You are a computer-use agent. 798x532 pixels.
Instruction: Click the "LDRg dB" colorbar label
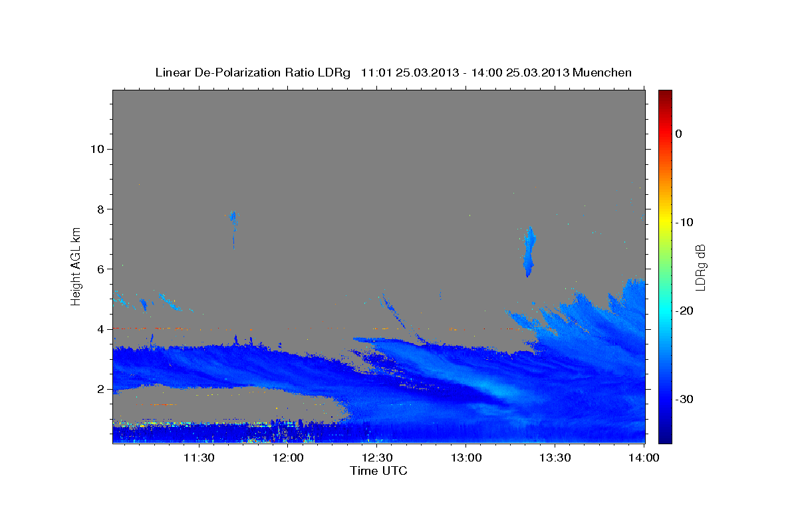700,267
